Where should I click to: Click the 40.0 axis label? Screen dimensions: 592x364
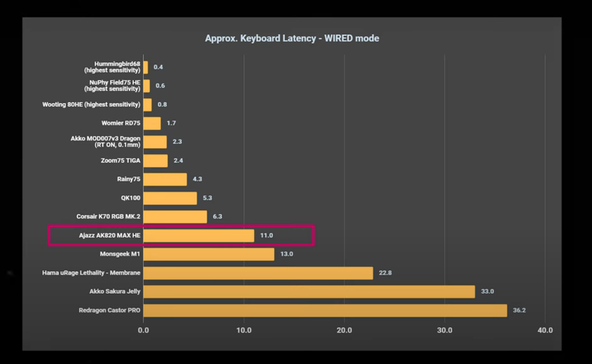tap(545, 330)
